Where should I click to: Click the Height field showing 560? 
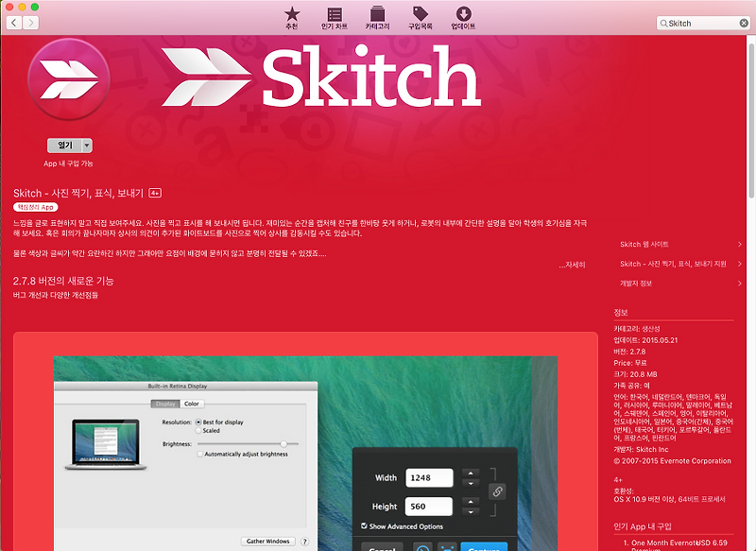[429, 507]
